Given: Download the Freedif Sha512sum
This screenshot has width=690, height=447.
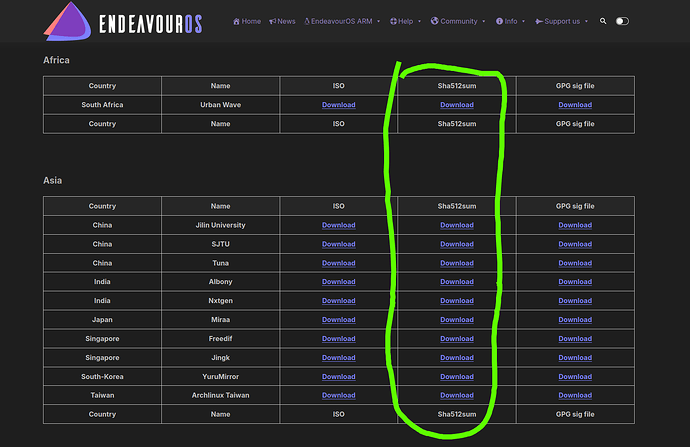Looking at the screenshot, I should point(457,338).
